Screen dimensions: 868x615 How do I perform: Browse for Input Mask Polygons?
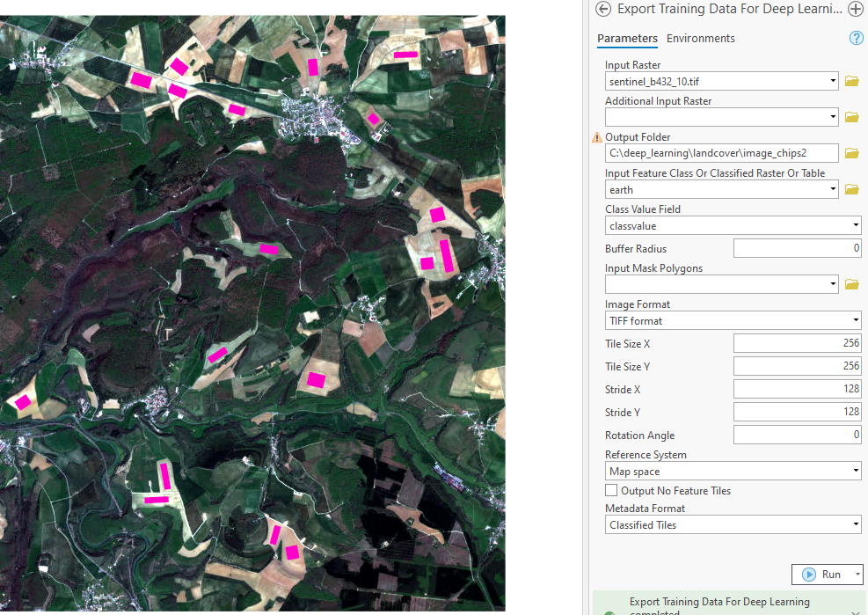[850, 283]
